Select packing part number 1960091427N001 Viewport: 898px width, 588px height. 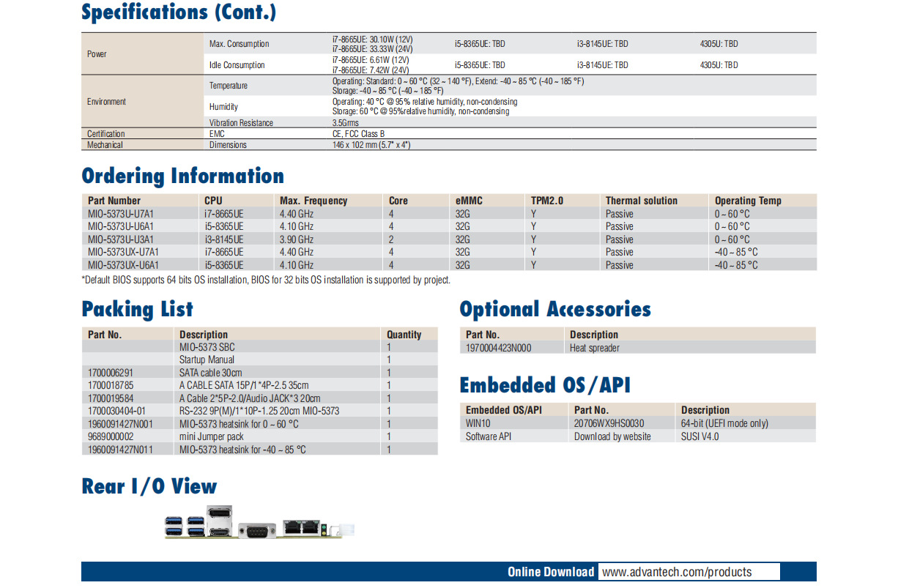[x=120, y=424]
